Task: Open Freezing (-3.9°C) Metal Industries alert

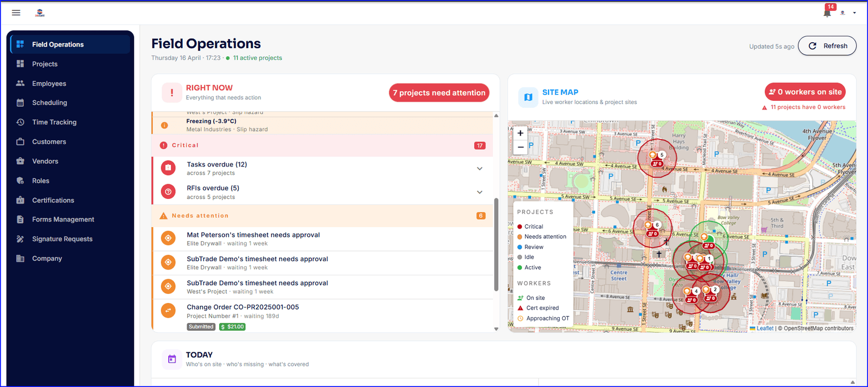Action: [x=323, y=125]
